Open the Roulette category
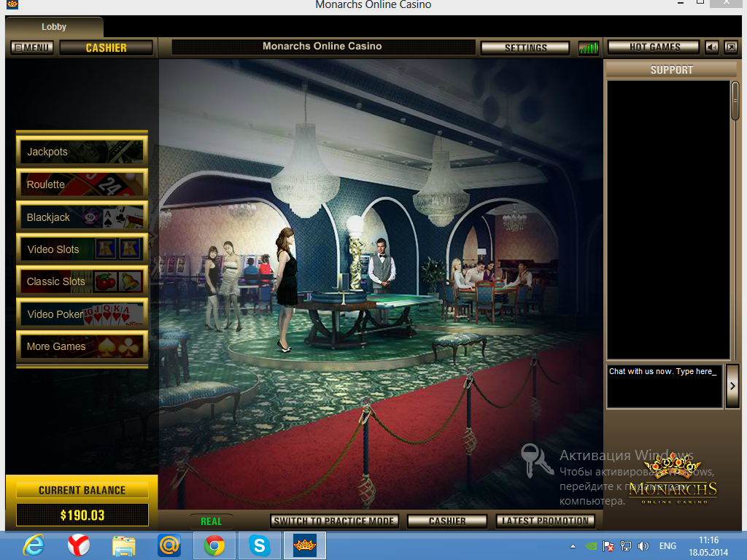The image size is (747, 560). 82,184
